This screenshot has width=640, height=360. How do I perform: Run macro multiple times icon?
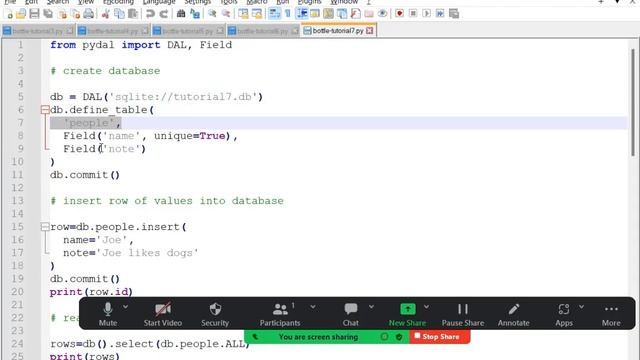[440, 14]
